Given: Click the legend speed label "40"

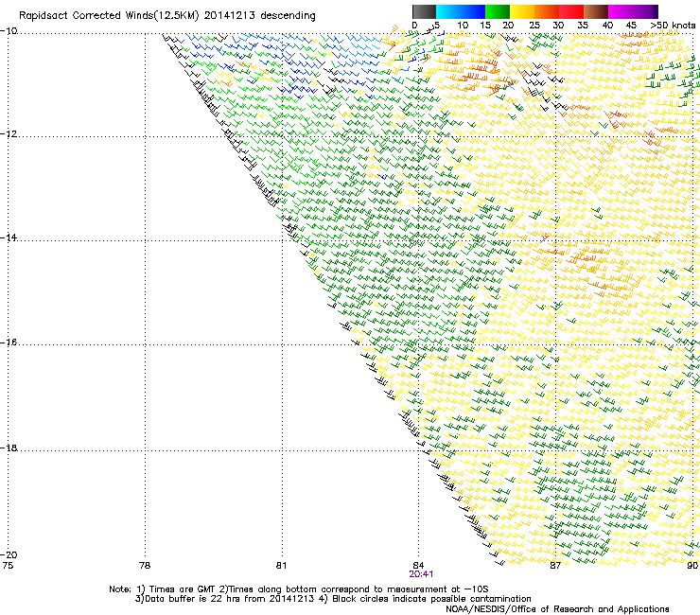Looking at the screenshot, I should (607, 26).
